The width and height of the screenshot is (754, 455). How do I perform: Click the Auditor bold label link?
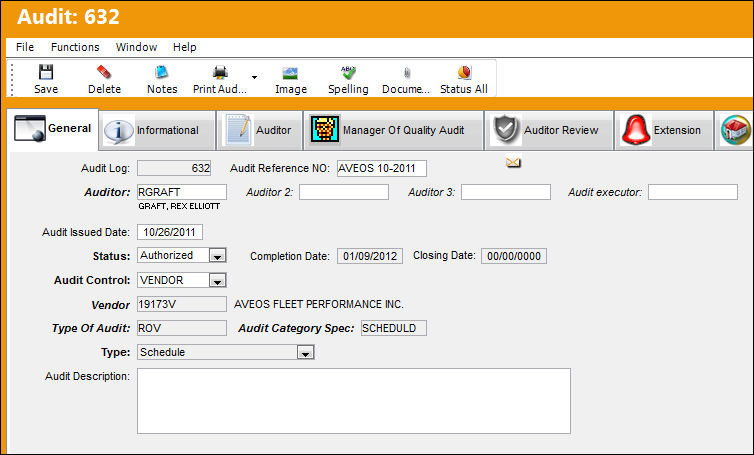pyautogui.click(x=107, y=192)
